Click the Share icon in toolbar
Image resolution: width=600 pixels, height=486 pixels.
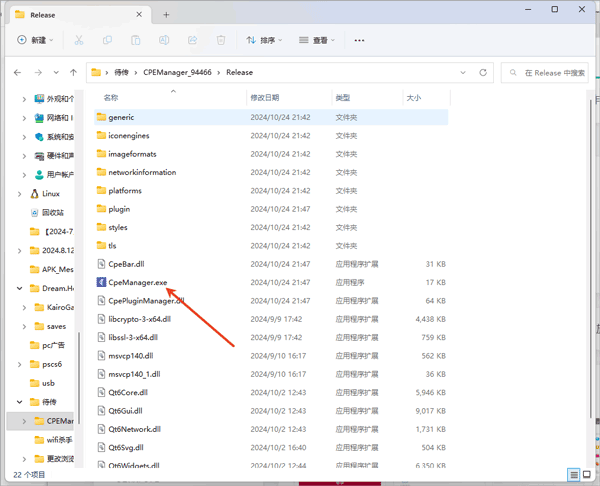click(x=192, y=40)
